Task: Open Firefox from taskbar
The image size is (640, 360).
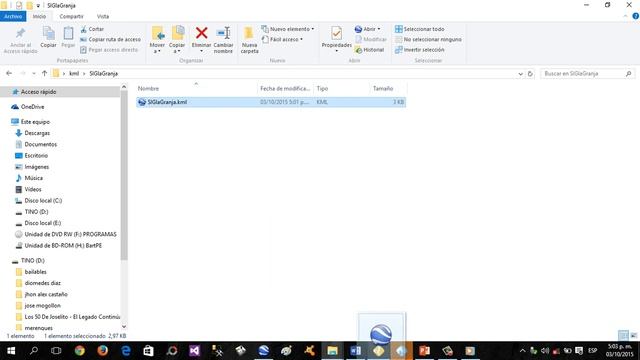Action: coord(102,351)
